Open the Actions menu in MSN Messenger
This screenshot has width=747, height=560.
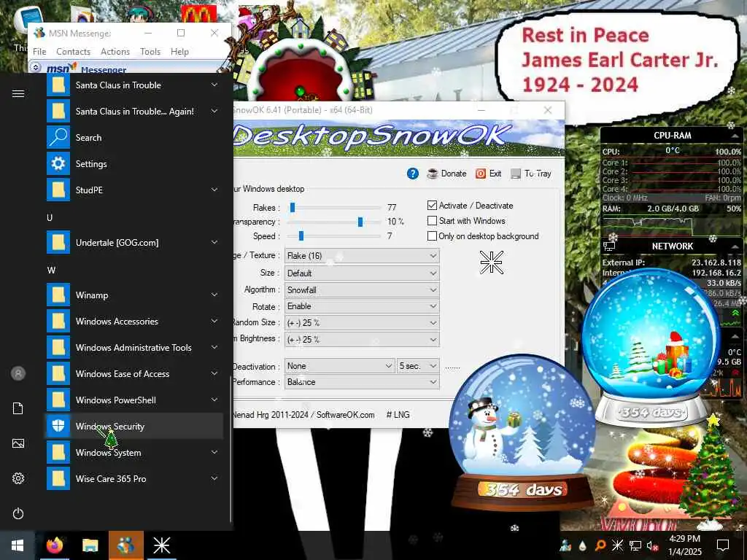tap(115, 52)
